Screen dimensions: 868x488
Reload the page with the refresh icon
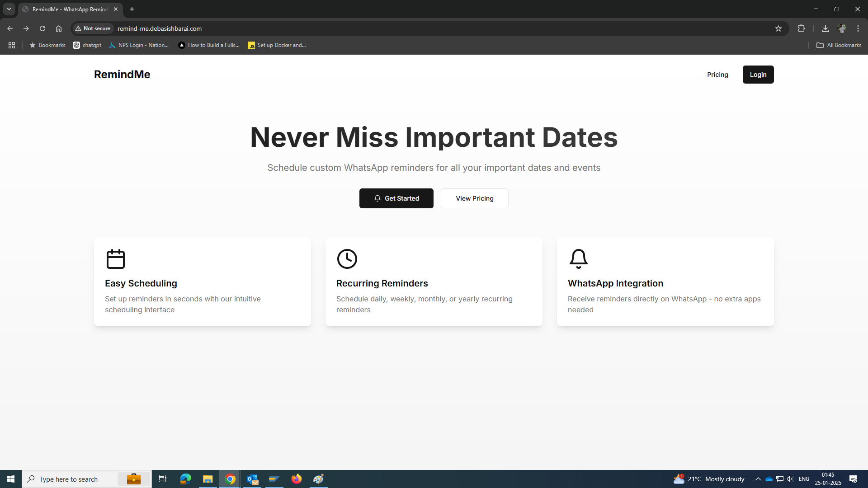42,28
